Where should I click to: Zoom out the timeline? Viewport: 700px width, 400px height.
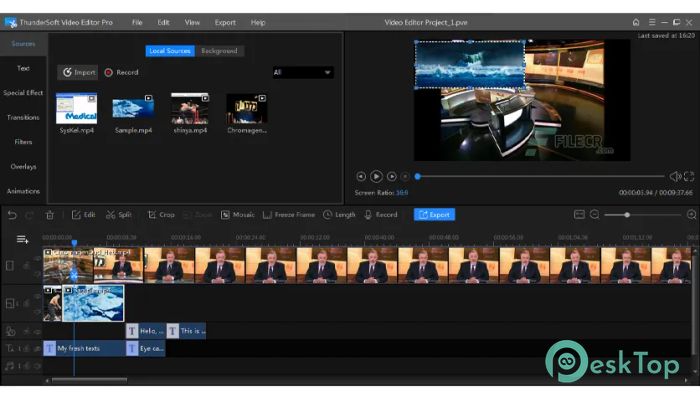pyautogui.click(x=594, y=215)
